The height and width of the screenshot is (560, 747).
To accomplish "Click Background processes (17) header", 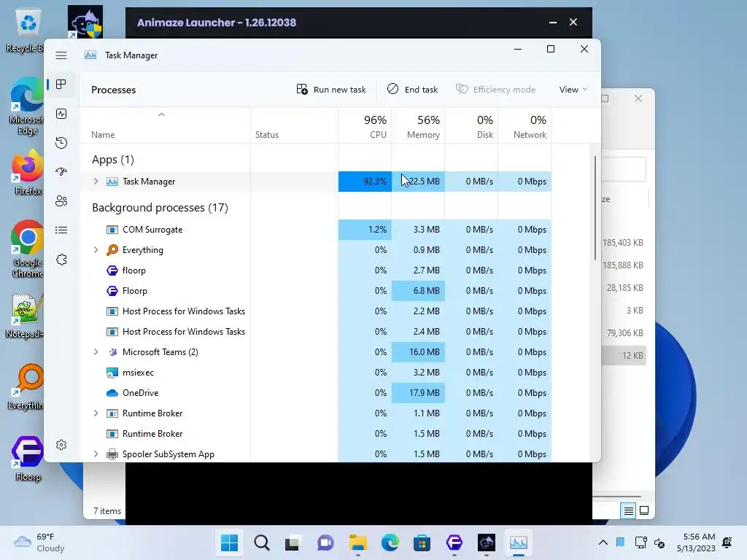I will (x=160, y=208).
